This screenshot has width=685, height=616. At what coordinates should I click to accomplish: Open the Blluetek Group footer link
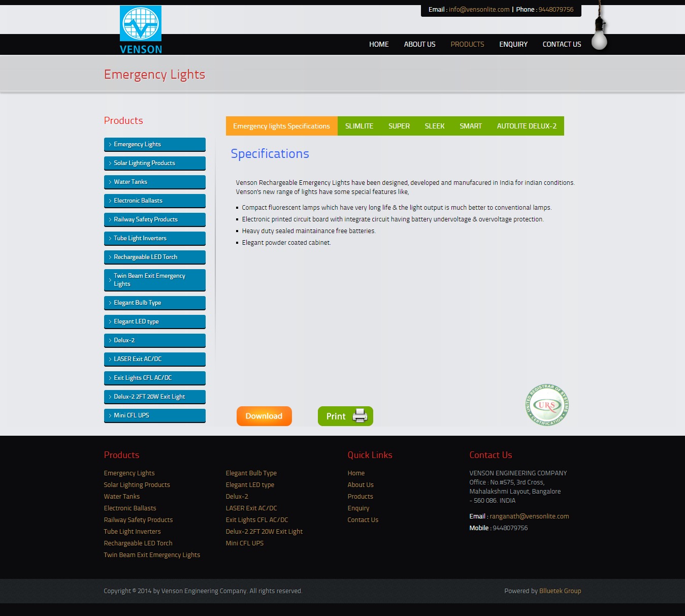[560, 591]
